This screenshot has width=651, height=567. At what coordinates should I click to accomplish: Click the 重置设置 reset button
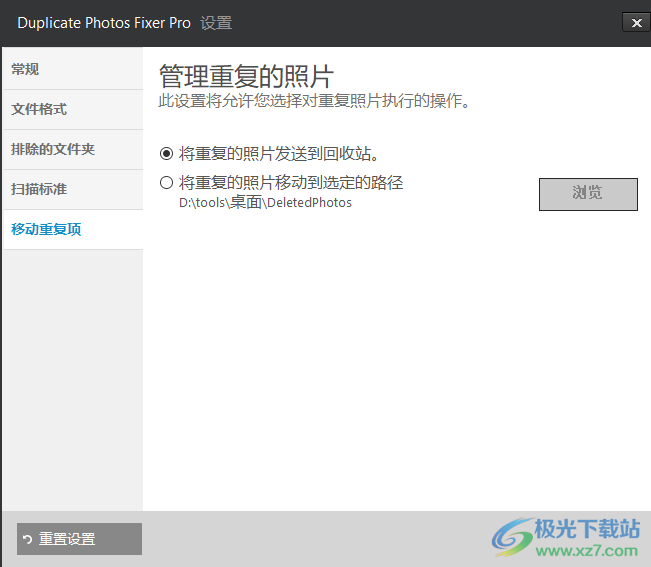[79, 539]
